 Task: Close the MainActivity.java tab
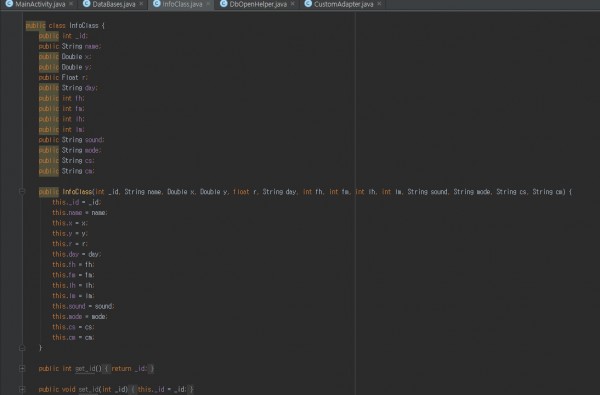point(71,4)
